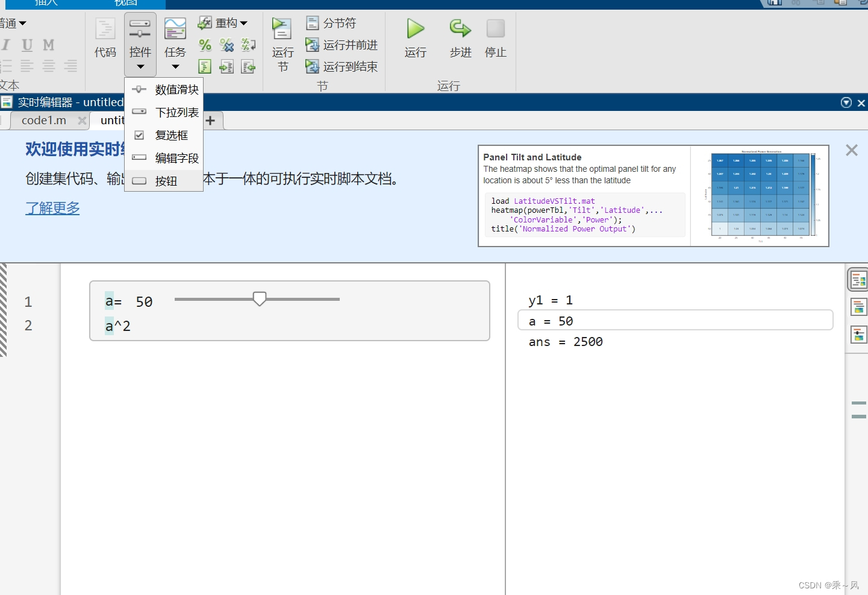This screenshot has height=595, width=868.
Task: Open a new editor tab with plus
Action: pyautogui.click(x=211, y=121)
